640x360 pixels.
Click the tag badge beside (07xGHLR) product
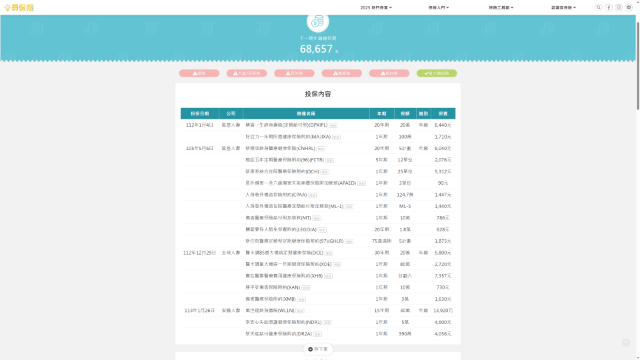click(349, 241)
